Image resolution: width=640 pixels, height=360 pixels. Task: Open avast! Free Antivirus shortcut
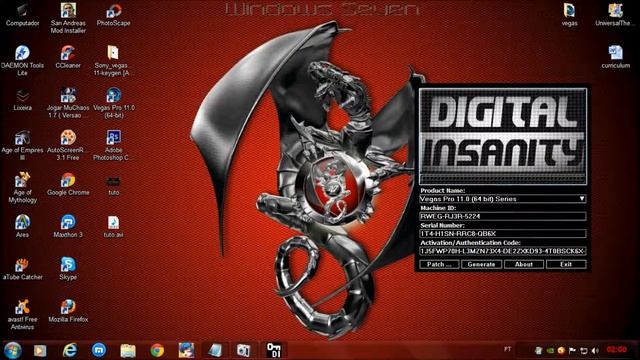(22, 315)
